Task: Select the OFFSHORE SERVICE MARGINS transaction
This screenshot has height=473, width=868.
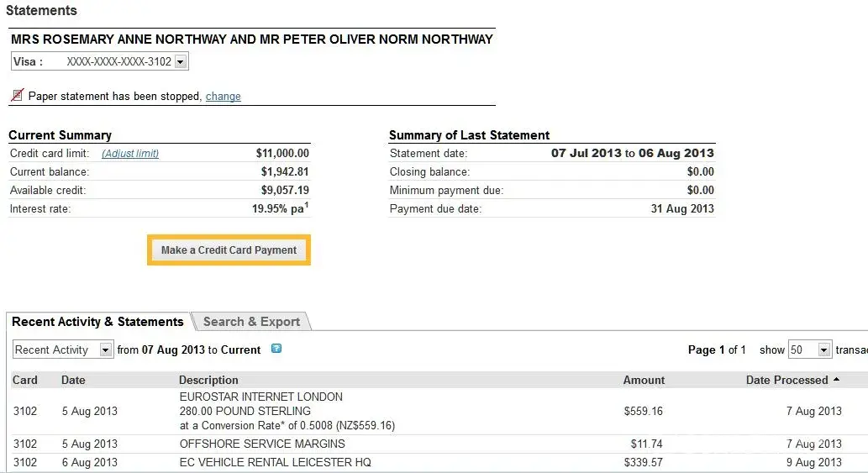Action: 262,444
